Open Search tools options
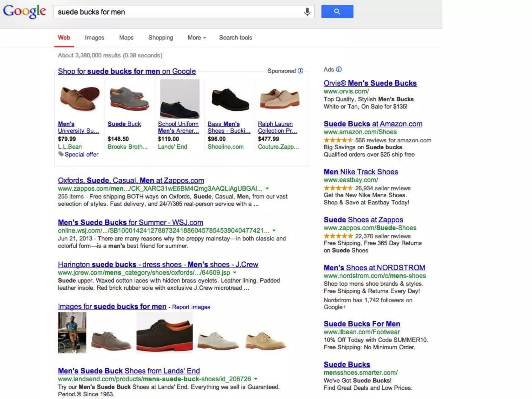Screen dimensions: 532x399 tap(235, 38)
